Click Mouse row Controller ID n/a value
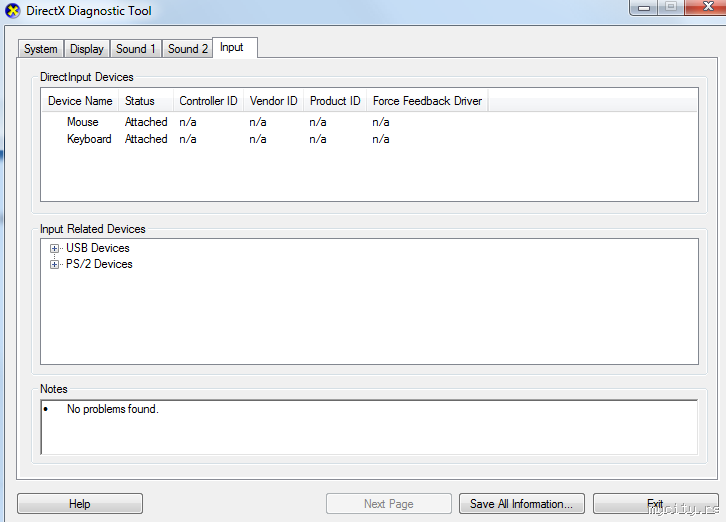Image resolution: width=726 pixels, height=522 pixels. [188, 122]
